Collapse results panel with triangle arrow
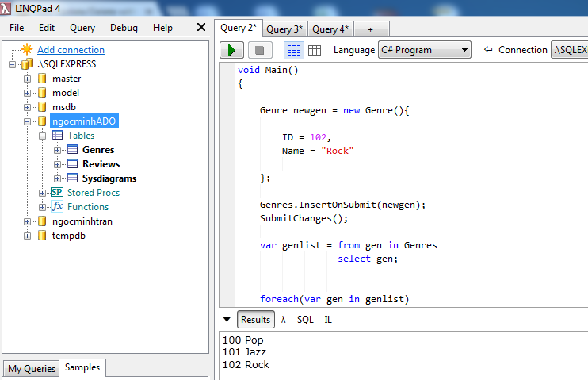This screenshot has width=588, height=380. (x=227, y=319)
